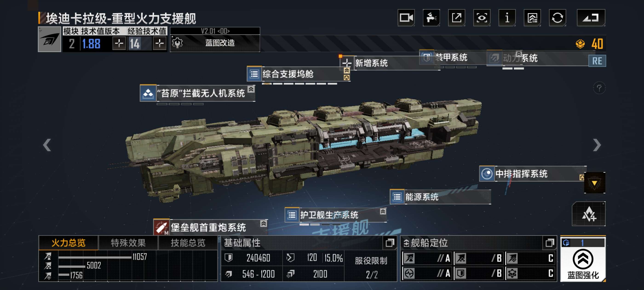Open the yellow triangle dropdown
Image resolution: width=644 pixels, height=290 pixels.
595,183
